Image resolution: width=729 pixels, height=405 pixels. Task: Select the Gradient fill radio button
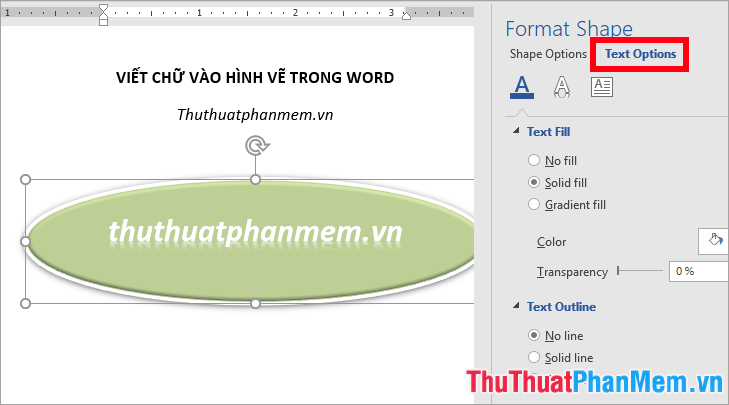tap(534, 204)
